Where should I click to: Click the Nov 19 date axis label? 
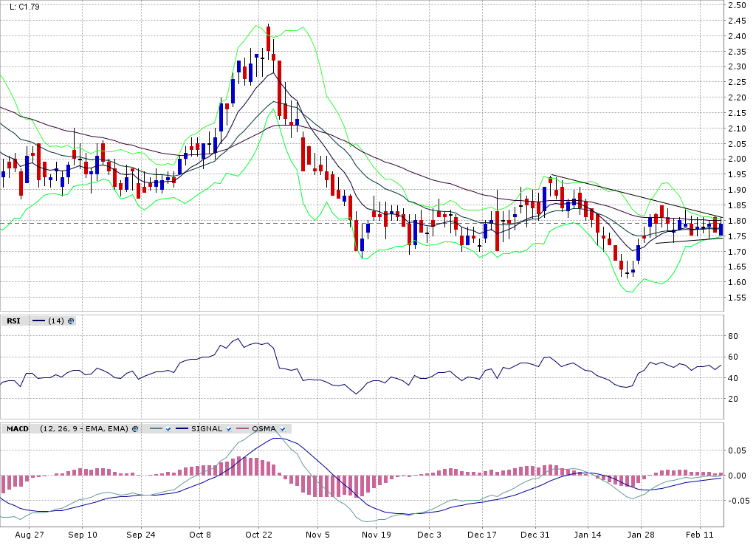coord(375,534)
